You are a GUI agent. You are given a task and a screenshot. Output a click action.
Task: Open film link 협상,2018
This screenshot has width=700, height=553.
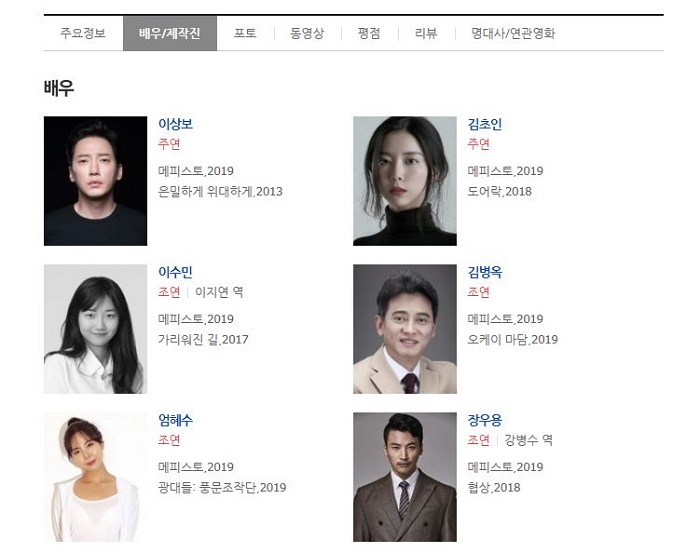pos(494,487)
